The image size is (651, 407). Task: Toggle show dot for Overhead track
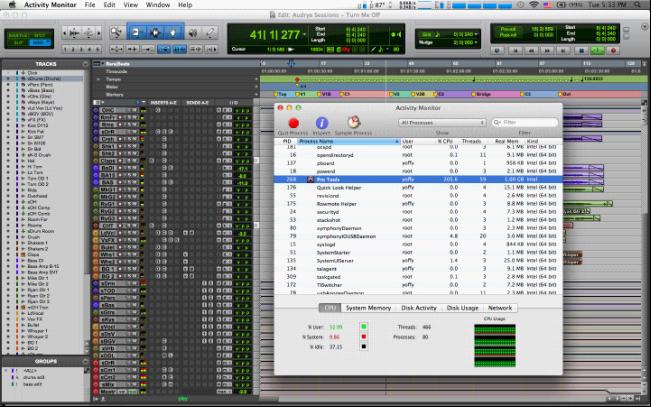pyautogui.click(x=8, y=196)
